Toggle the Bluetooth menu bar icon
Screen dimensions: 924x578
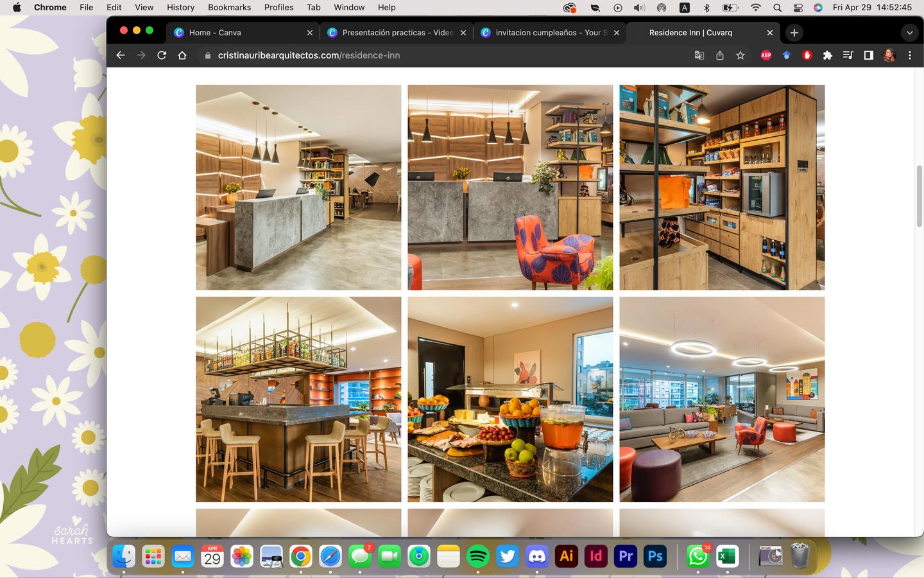[706, 8]
